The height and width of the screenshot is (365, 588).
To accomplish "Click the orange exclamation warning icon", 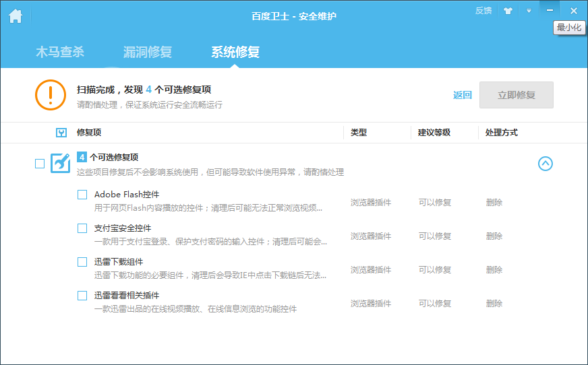I will pos(51,96).
